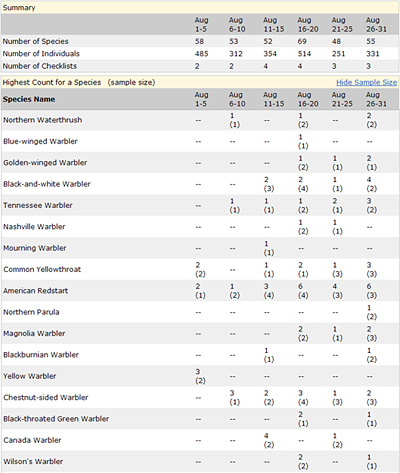This screenshot has height=473, width=400.
Task: Click the Wilson's Warbler species name
Action: (33, 461)
